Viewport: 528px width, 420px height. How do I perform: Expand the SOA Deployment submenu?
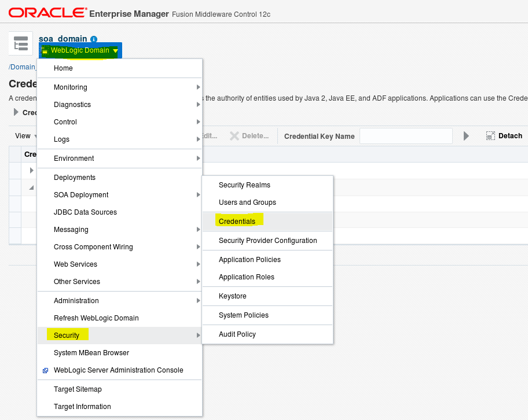199,195
